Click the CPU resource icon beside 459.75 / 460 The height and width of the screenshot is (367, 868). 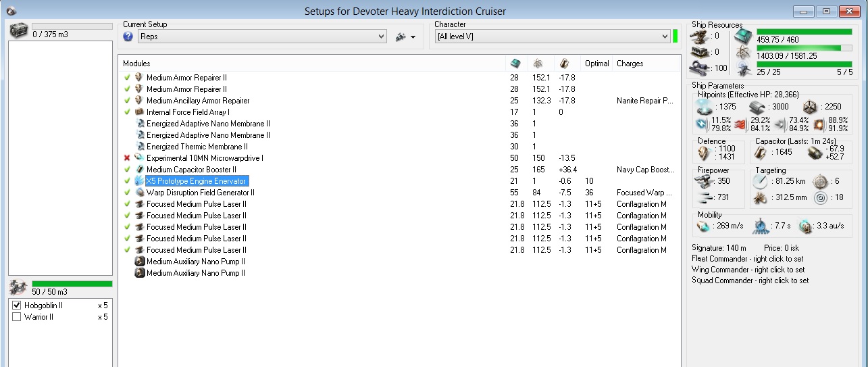pyautogui.click(x=743, y=36)
